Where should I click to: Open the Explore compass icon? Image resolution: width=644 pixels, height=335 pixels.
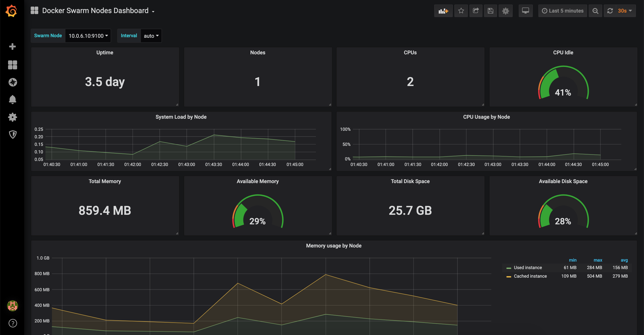[13, 82]
